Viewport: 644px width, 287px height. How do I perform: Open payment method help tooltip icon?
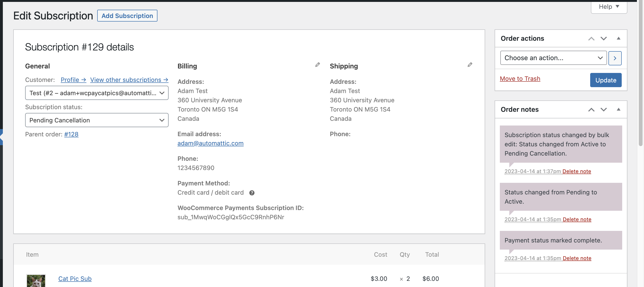point(252,193)
